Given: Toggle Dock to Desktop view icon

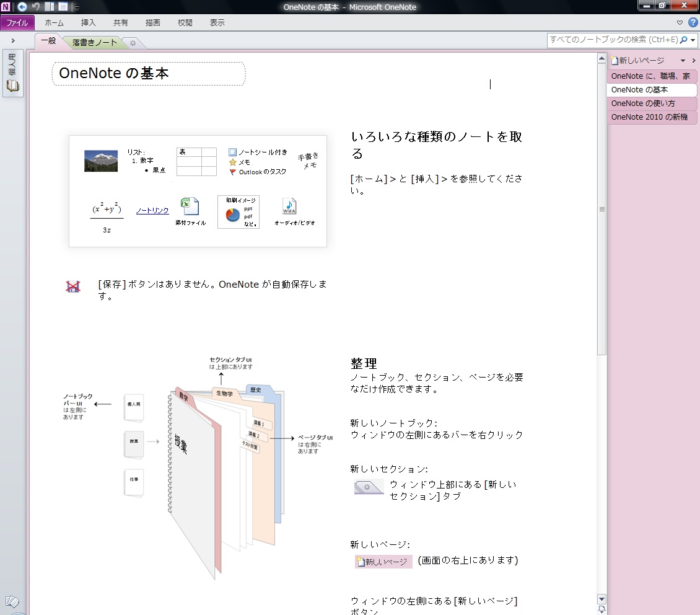Looking at the screenshot, I should [50, 7].
